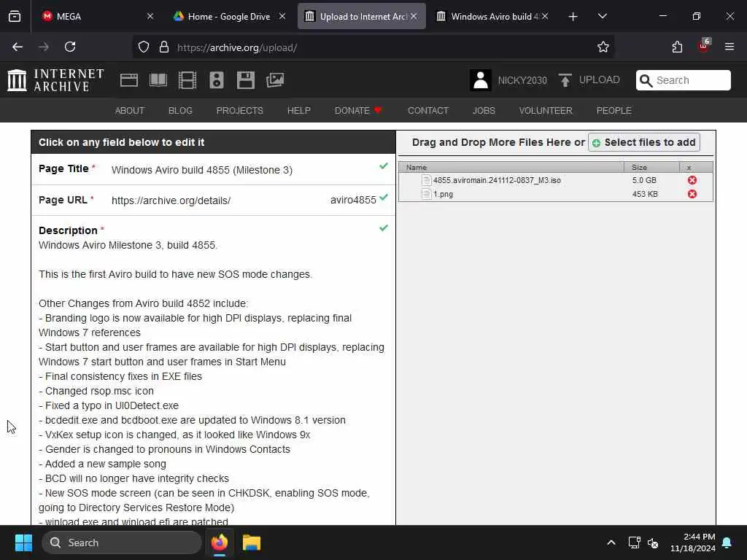Viewport: 747px width, 560px height.
Task: Go back to the previous page
Action: [18, 47]
